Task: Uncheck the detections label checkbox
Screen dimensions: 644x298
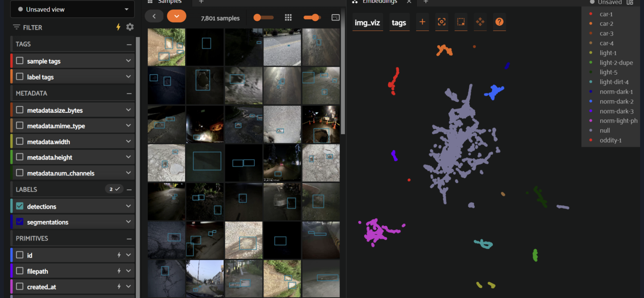Action: pos(20,206)
